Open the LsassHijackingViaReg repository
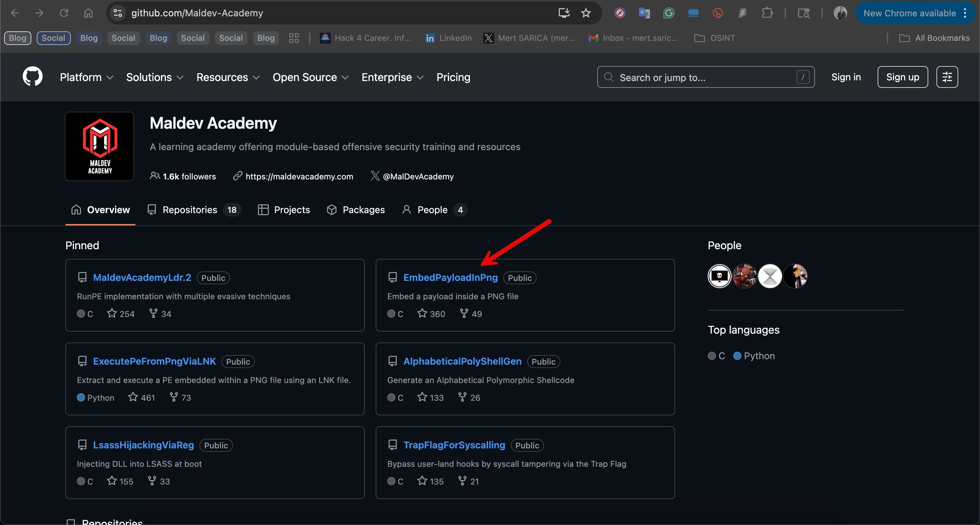 pos(143,445)
